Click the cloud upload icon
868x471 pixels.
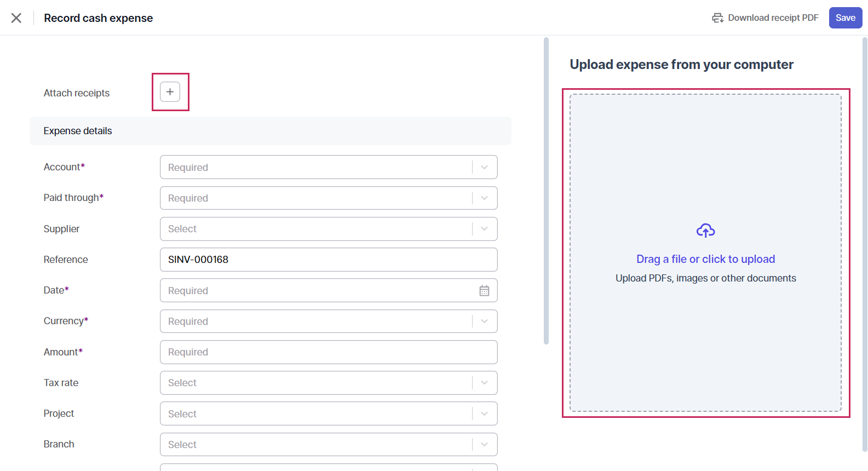click(705, 231)
